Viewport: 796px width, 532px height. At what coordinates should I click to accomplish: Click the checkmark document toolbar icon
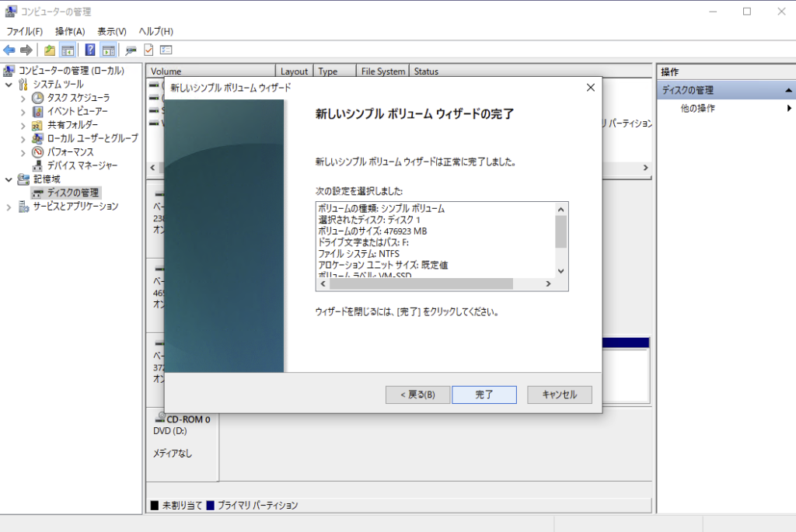148,50
